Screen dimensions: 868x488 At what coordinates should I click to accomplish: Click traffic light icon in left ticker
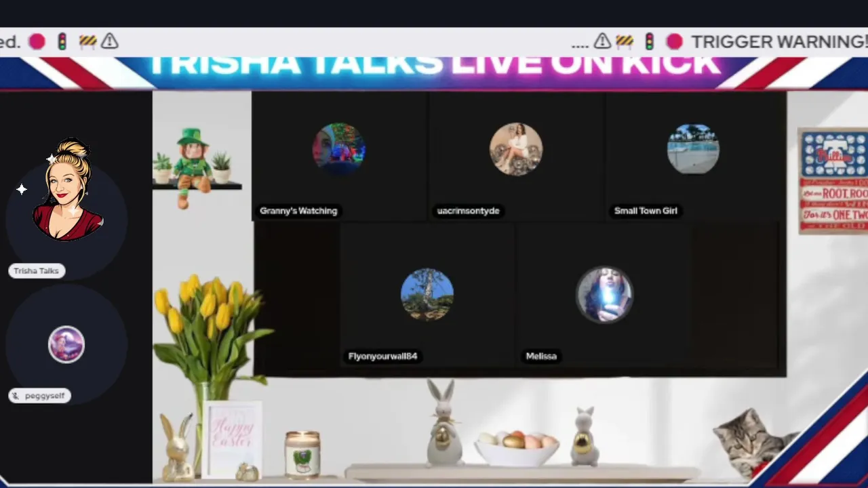pyautogui.click(x=62, y=42)
